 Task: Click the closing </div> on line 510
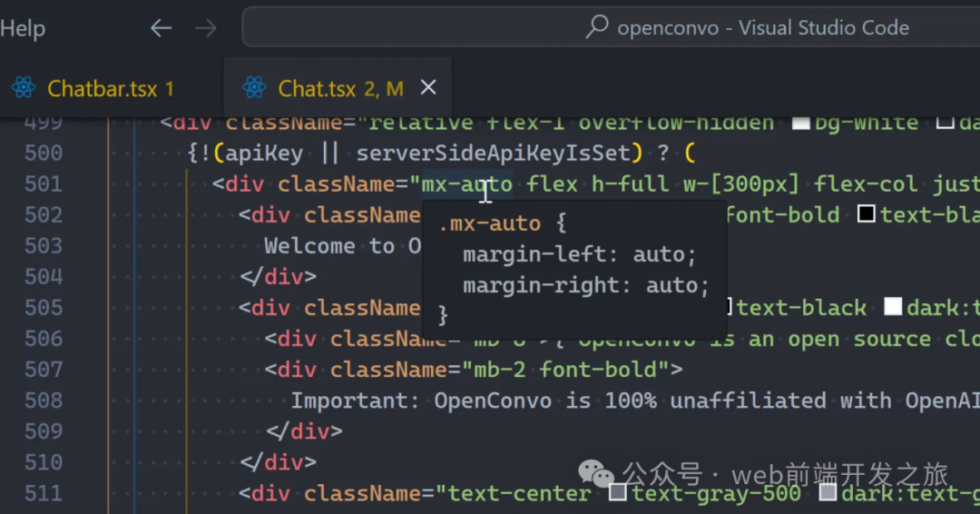point(279,462)
